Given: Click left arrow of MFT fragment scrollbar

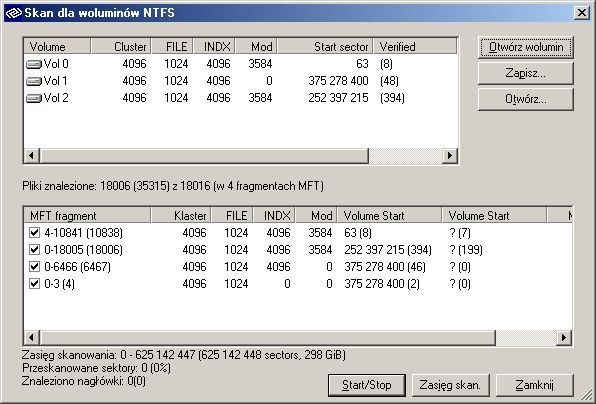Looking at the screenshot, I should tap(32, 337).
